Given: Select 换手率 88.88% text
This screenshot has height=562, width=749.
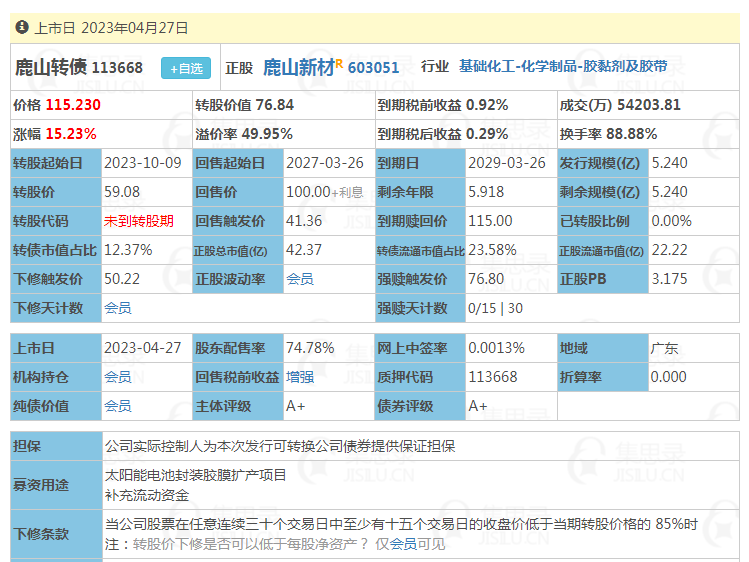Looking at the screenshot, I should point(608,134).
